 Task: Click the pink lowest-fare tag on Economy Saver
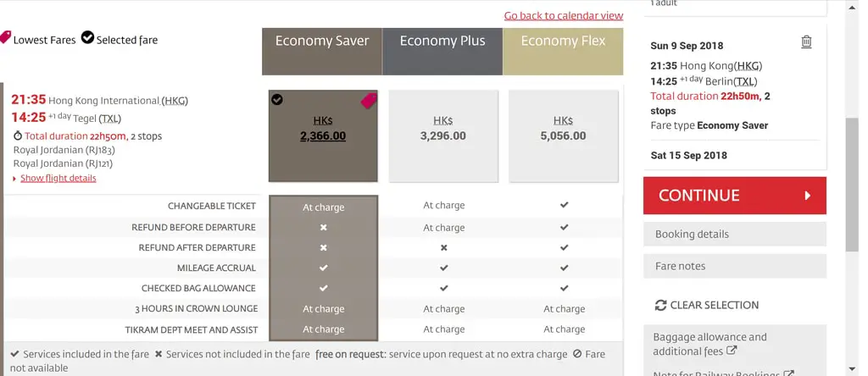[x=369, y=101]
